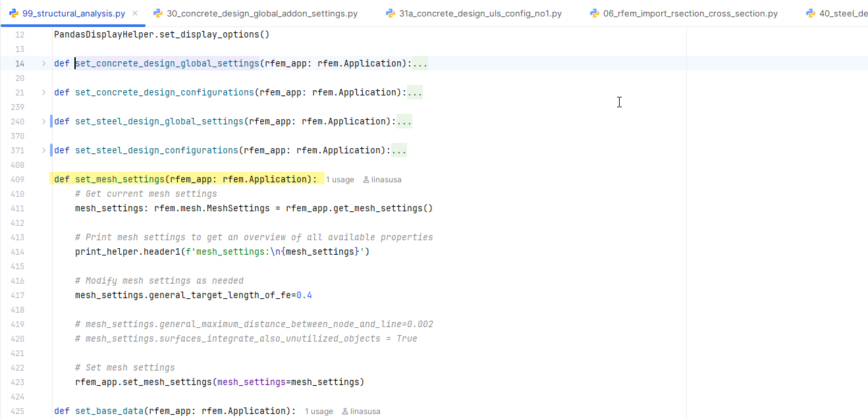Click the folded '...' of set_concrete_design_configurations
868x418 pixels.
click(x=414, y=92)
